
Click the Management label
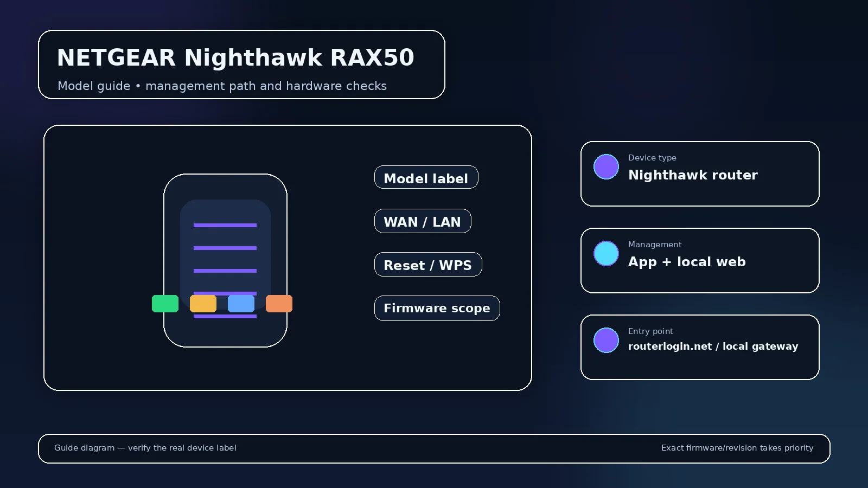(655, 245)
